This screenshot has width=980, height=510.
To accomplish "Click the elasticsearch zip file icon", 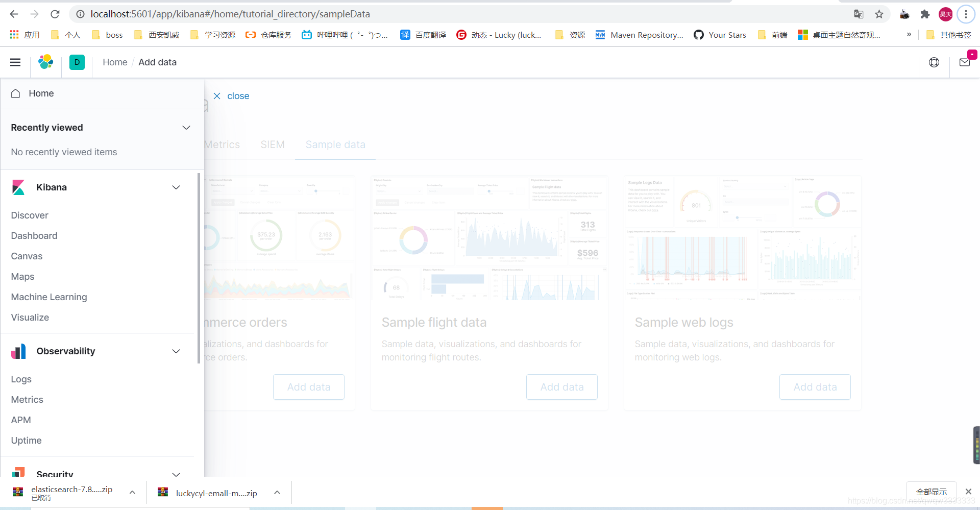I will (18, 492).
